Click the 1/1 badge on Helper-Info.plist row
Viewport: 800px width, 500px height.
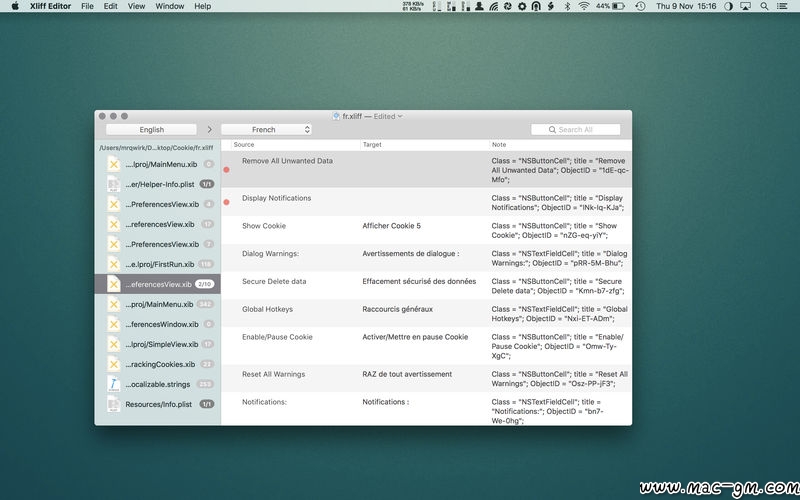coord(207,184)
